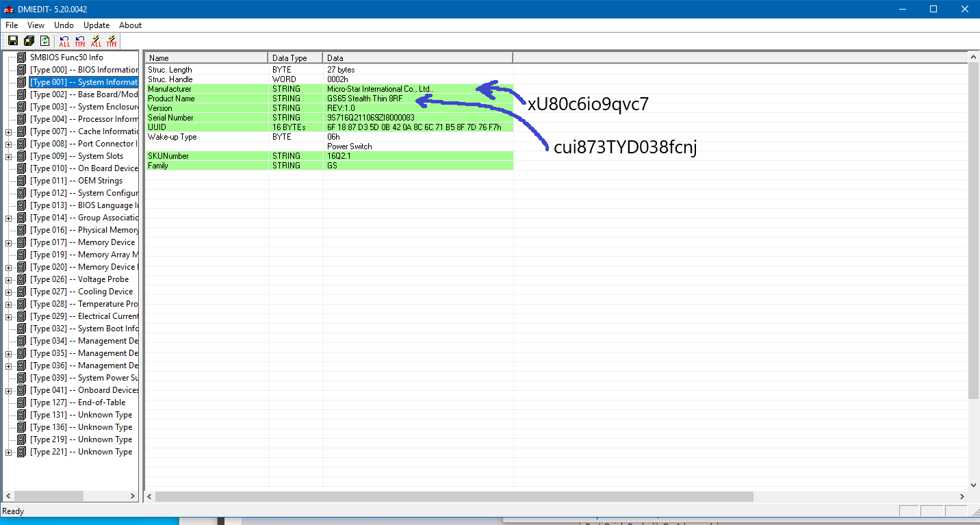
Task: Select Type 127 End-of-Table entry
Action: click(77, 402)
